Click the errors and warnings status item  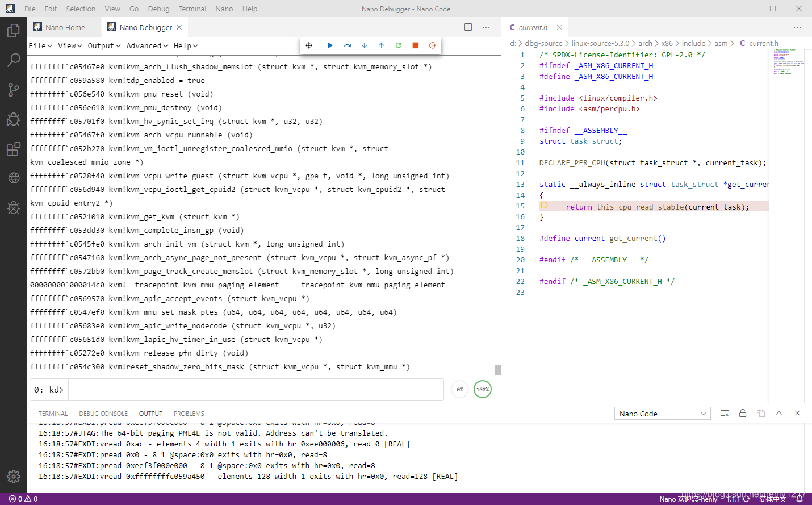pos(23,499)
